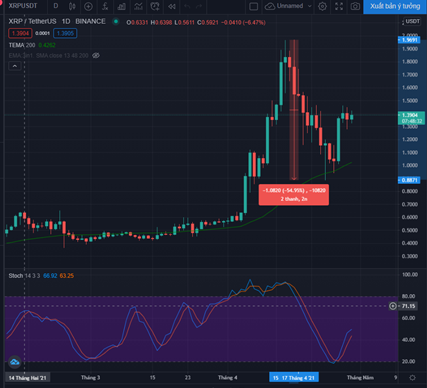Select the Stoch 14 3 3 legend

pyautogui.click(x=24, y=276)
